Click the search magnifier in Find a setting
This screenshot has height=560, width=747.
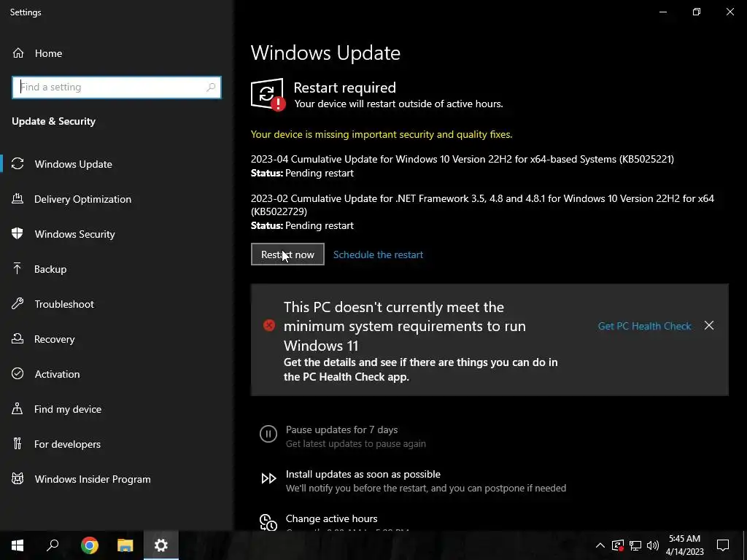point(211,87)
